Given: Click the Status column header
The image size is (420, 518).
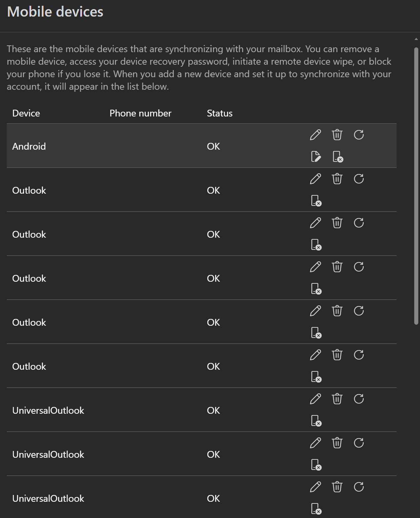Looking at the screenshot, I should pyautogui.click(x=219, y=113).
